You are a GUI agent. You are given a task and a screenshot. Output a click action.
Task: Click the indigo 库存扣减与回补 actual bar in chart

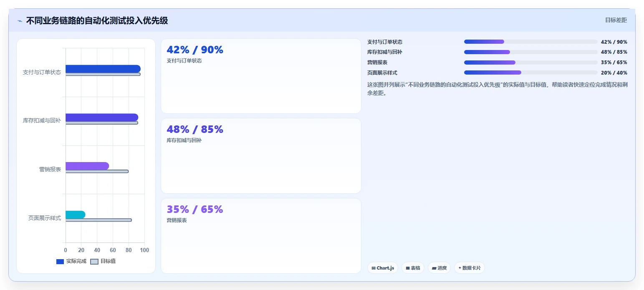coord(101,117)
